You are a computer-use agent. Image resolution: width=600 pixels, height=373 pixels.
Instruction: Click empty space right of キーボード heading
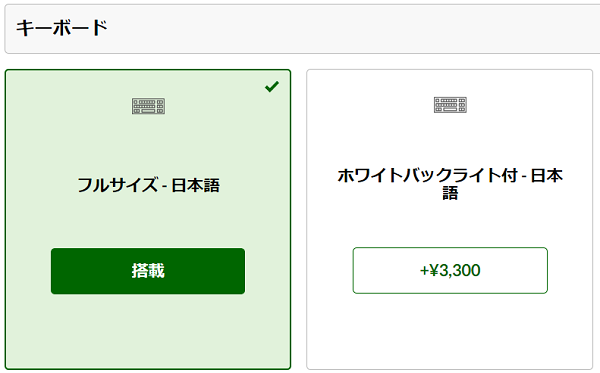344,29
